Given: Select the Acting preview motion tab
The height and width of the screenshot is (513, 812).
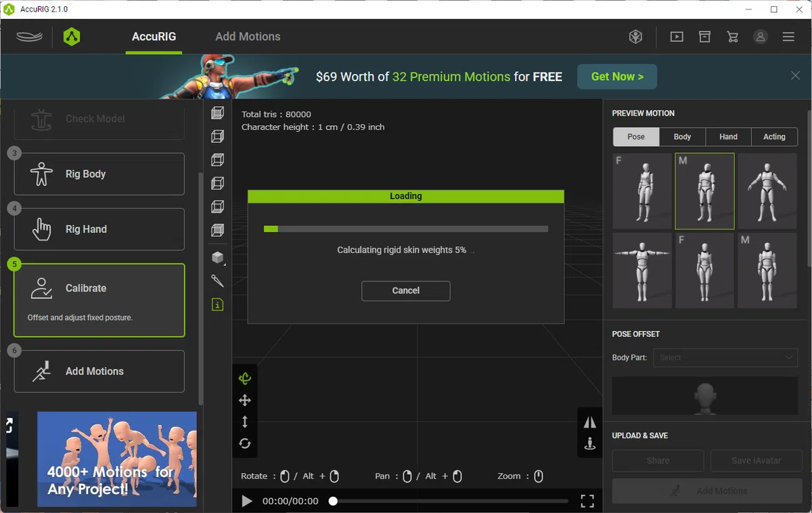Looking at the screenshot, I should pyautogui.click(x=774, y=137).
